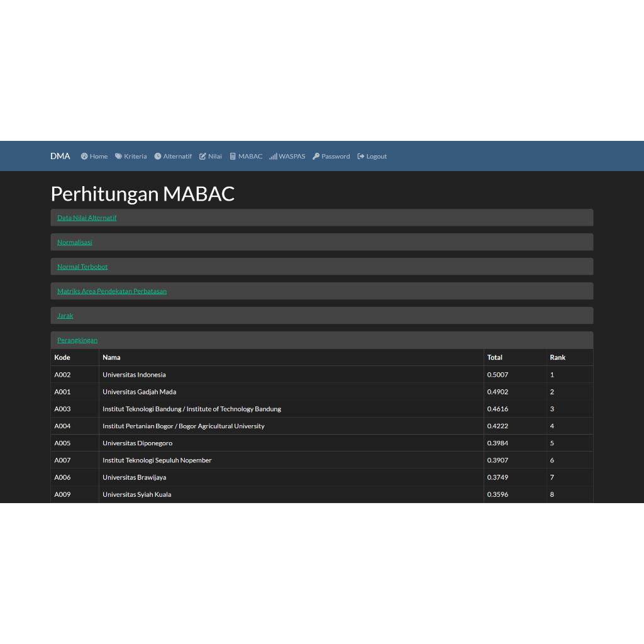Image resolution: width=644 pixels, height=644 pixels.
Task: Expand Matriks Area Pendekatan Perbatasan panel
Action: (112, 291)
